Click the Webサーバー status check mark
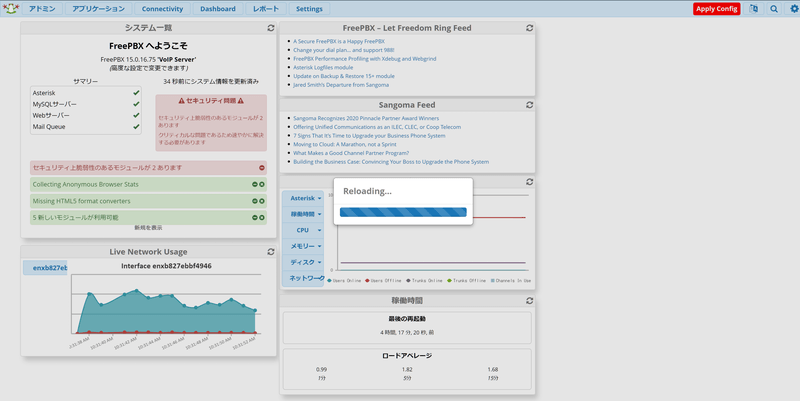The width and height of the screenshot is (800, 401). click(136, 115)
